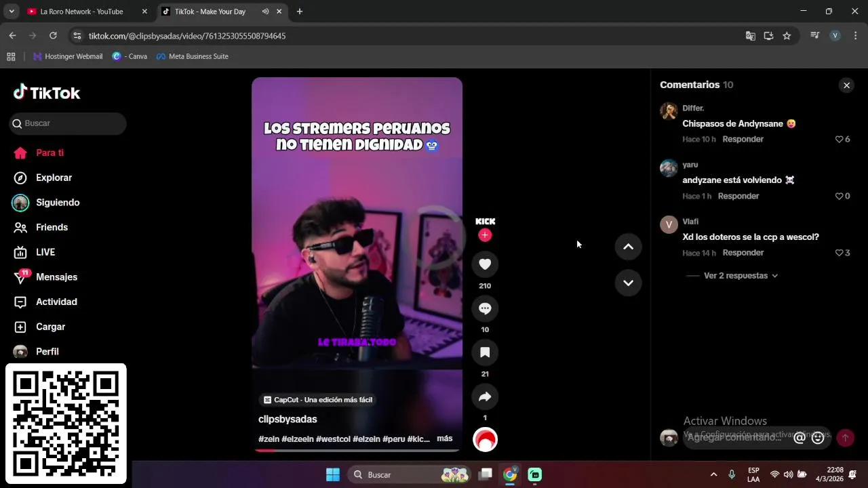Bookmark this page with star icon
The image size is (868, 488).
pos(787,36)
